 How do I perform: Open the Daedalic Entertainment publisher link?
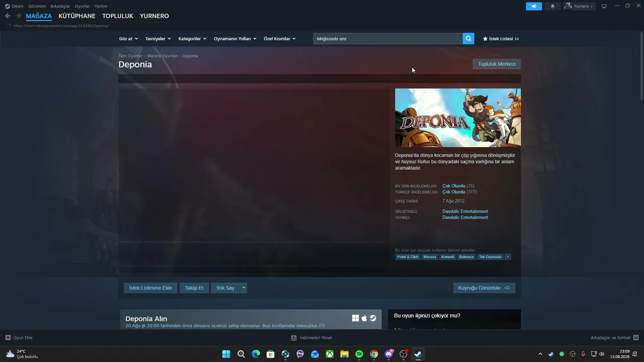point(465,217)
